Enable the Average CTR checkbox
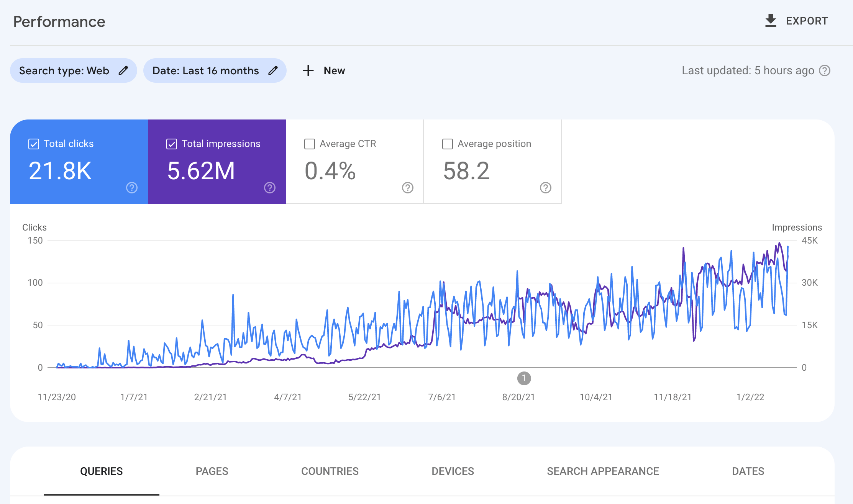Image resolution: width=853 pixels, height=504 pixels. point(309,144)
